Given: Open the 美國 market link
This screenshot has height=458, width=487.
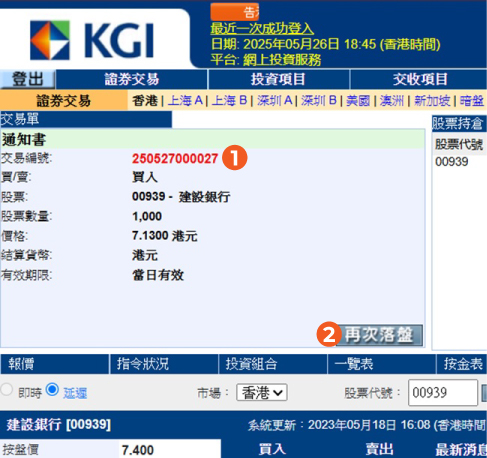Looking at the screenshot, I should [358, 100].
